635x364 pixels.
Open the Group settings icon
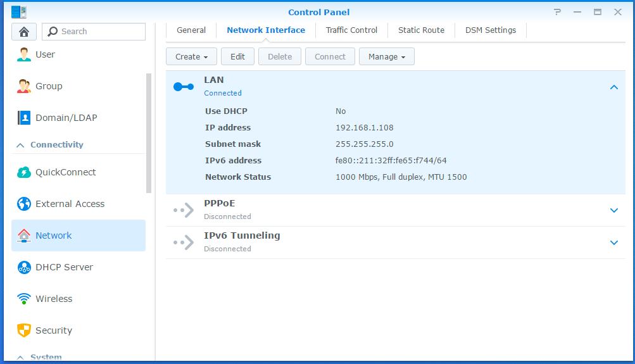click(24, 86)
